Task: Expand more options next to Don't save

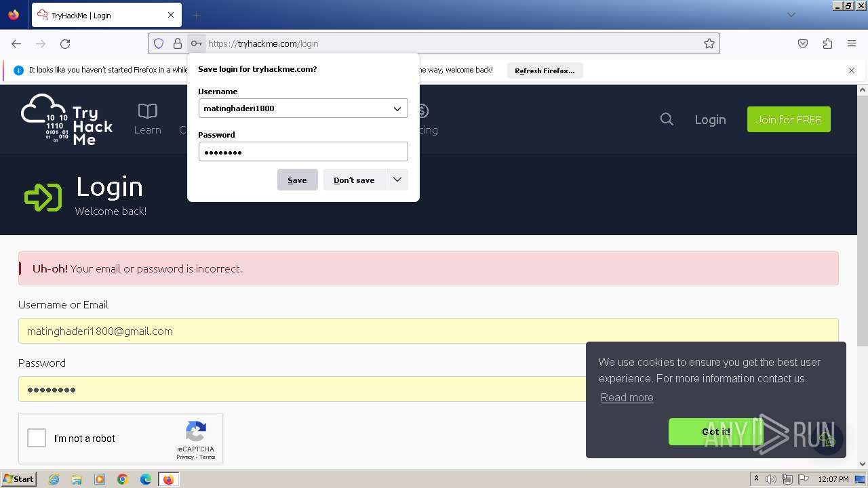Action: coord(397,180)
